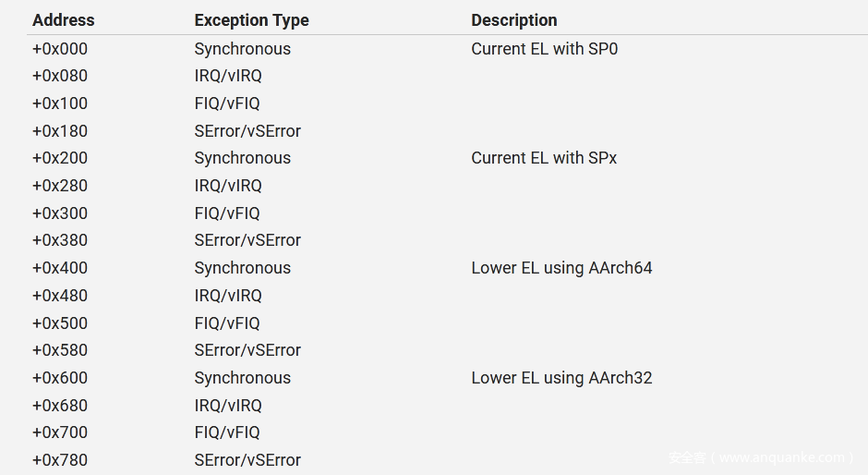Click "Current EL with SPx" description
The image size is (868, 475).
543,158
